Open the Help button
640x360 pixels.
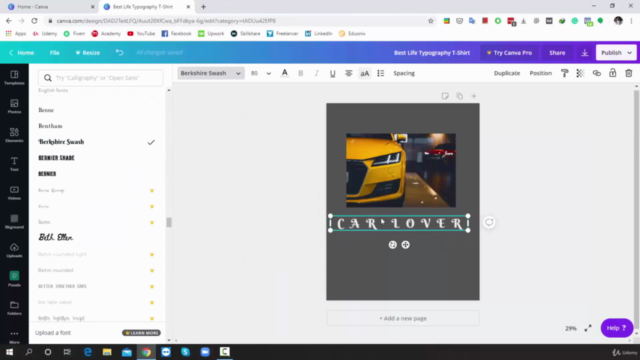tap(616, 328)
